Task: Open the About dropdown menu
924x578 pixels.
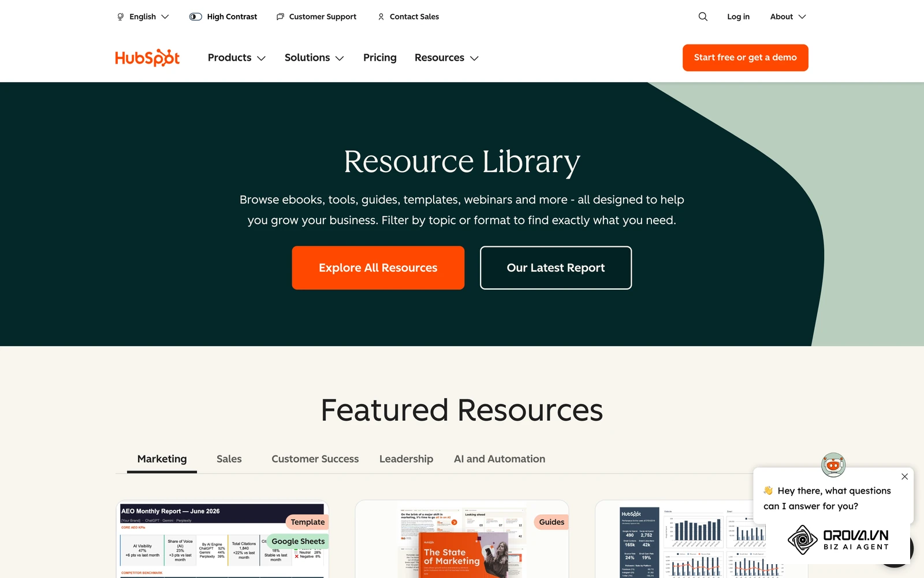Action: [x=788, y=17]
